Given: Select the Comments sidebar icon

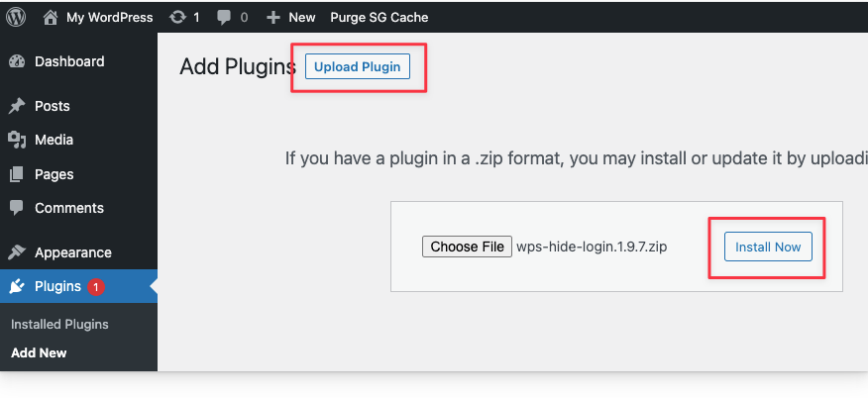Looking at the screenshot, I should 17,208.
